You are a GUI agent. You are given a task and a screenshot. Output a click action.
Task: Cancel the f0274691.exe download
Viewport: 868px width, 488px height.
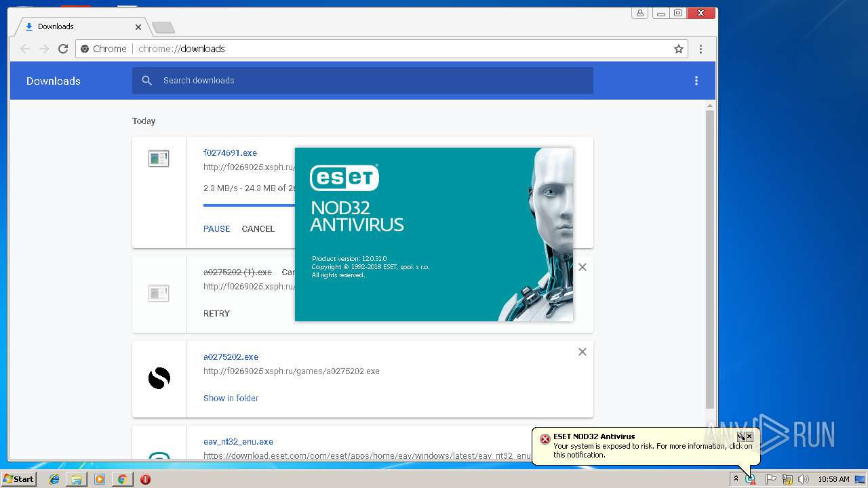(258, 229)
